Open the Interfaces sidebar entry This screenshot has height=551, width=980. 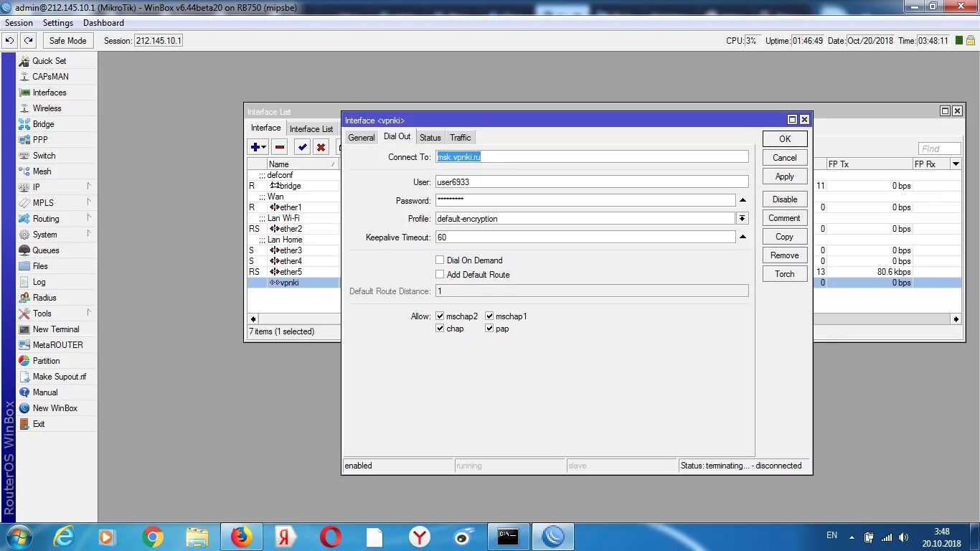pyautogui.click(x=49, y=93)
